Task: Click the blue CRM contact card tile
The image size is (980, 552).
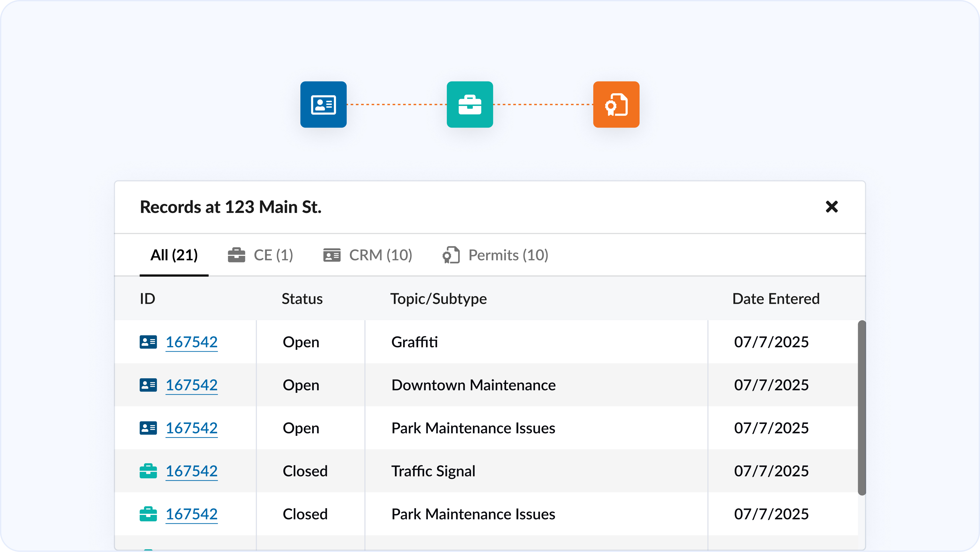Action: click(323, 104)
